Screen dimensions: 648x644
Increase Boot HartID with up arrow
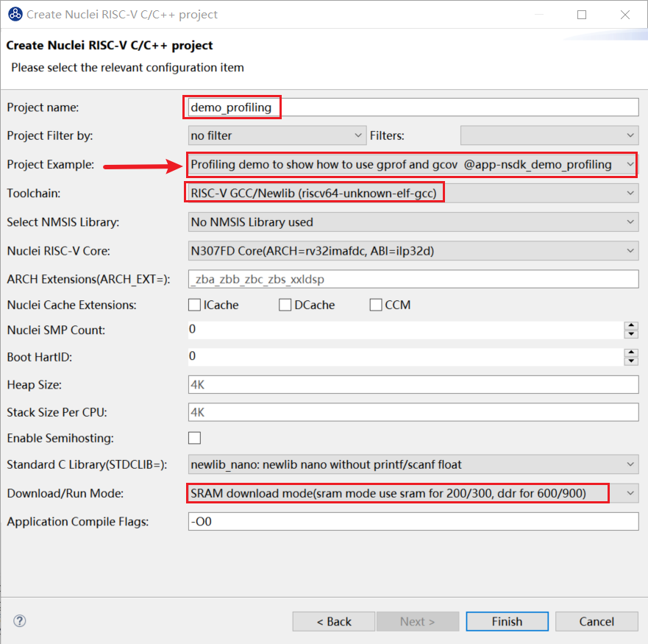pyautogui.click(x=630, y=353)
